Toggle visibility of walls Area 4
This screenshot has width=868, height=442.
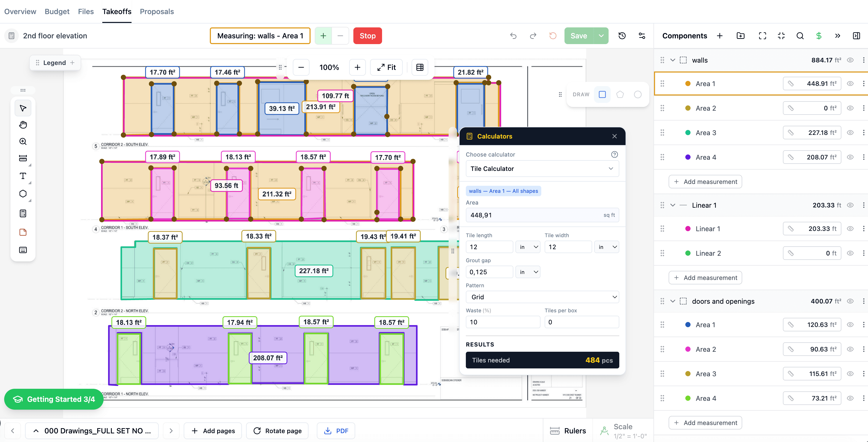[x=851, y=157]
